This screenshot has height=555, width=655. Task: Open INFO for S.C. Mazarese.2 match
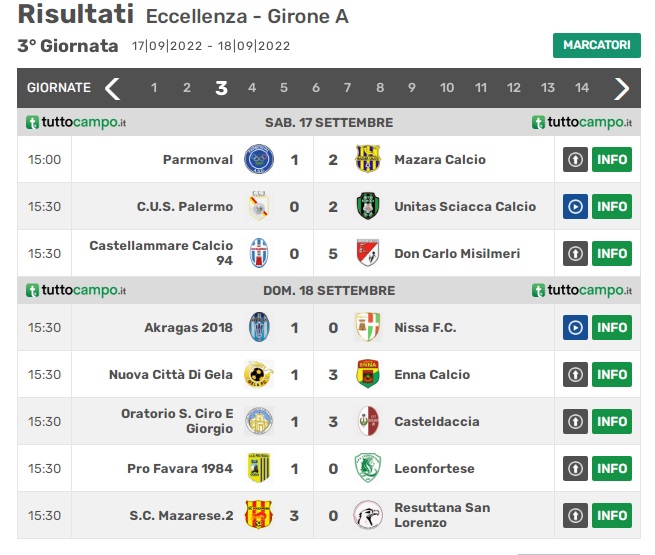coord(612,515)
